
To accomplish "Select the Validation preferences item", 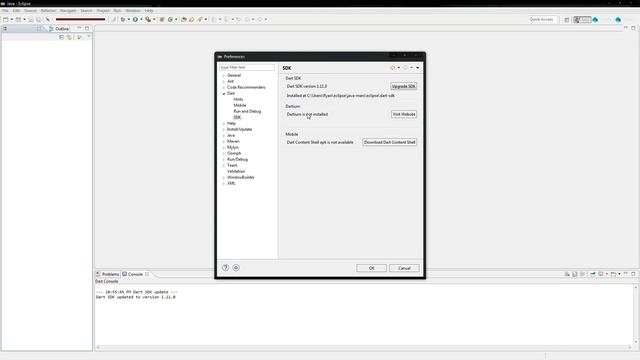I will tap(236, 171).
